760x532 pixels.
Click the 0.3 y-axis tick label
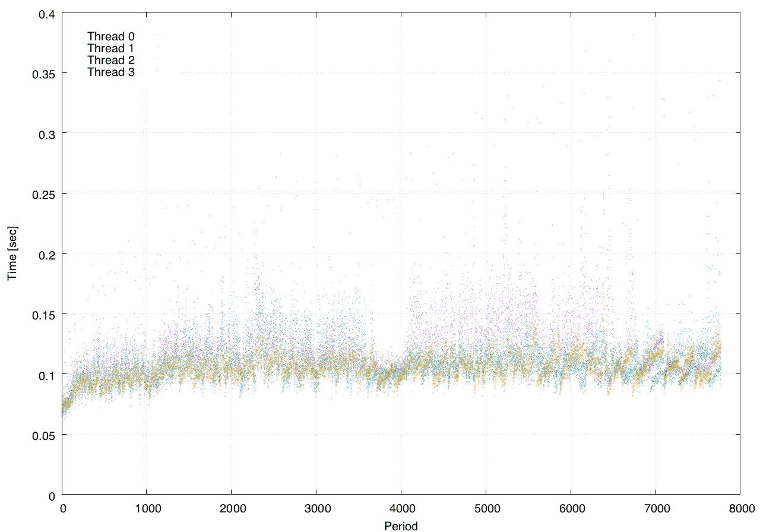(46, 134)
